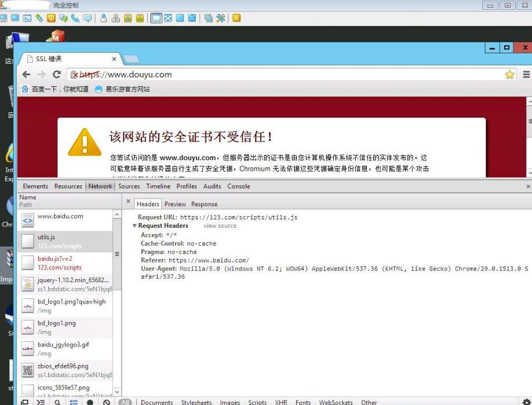
Task: Toggle the network record button
Action: (x=90, y=402)
